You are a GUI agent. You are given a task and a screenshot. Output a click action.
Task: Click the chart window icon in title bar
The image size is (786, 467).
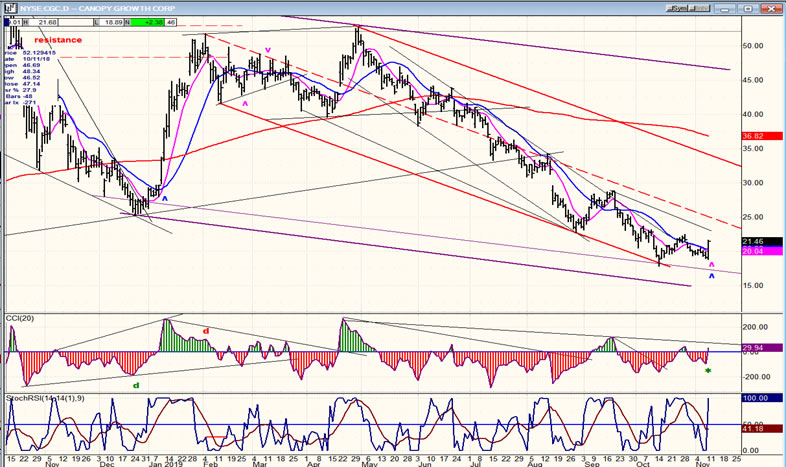(x=10, y=8)
